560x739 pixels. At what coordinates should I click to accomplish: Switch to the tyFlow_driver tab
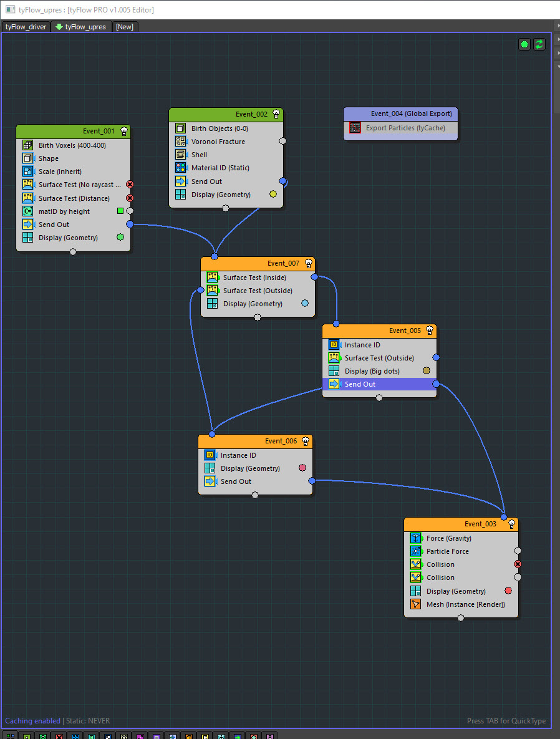(x=26, y=27)
